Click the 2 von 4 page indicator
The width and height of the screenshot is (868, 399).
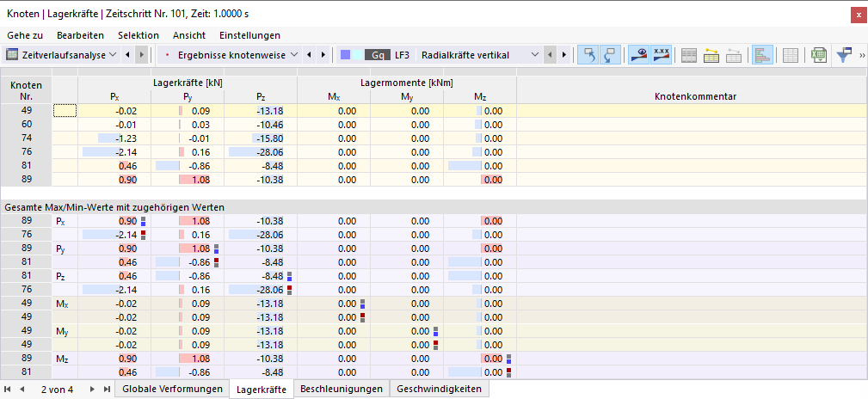point(57,389)
